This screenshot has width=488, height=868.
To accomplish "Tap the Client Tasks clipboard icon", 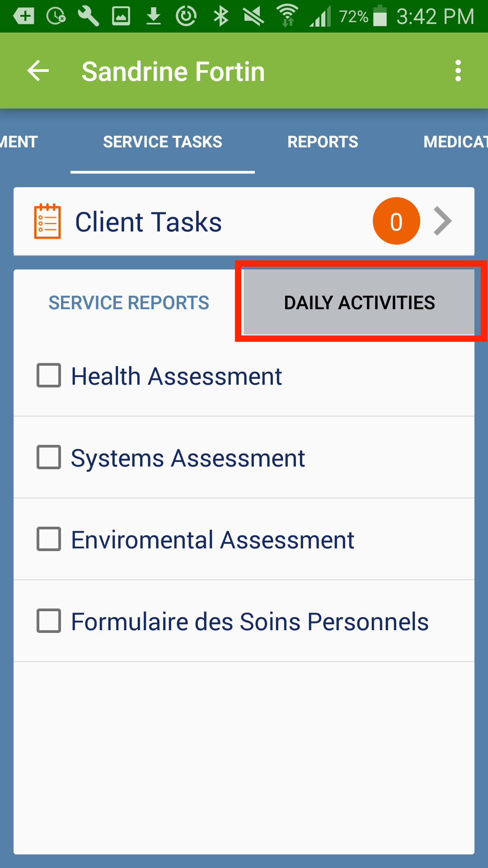I will tap(47, 222).
